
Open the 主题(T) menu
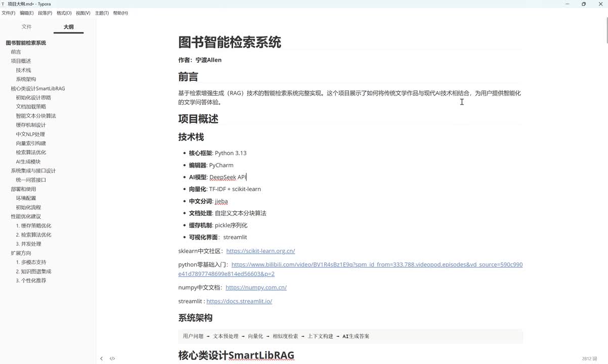pos(102,13)
